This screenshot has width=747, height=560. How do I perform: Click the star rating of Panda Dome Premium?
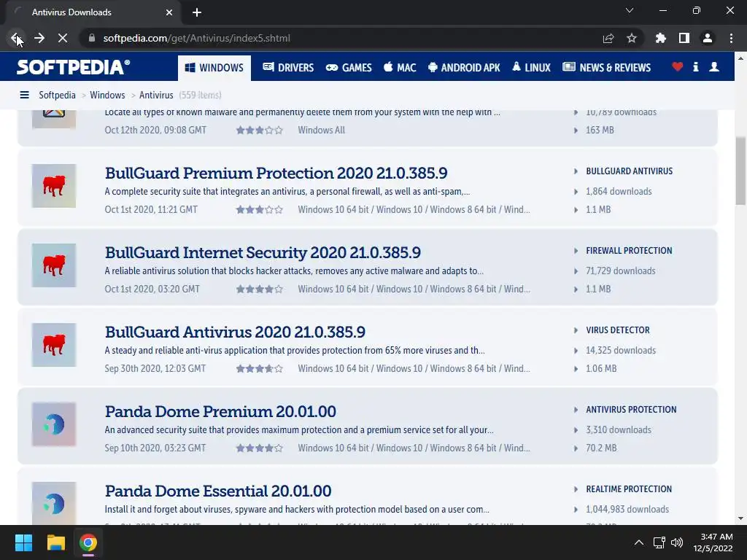pos(260,448)
